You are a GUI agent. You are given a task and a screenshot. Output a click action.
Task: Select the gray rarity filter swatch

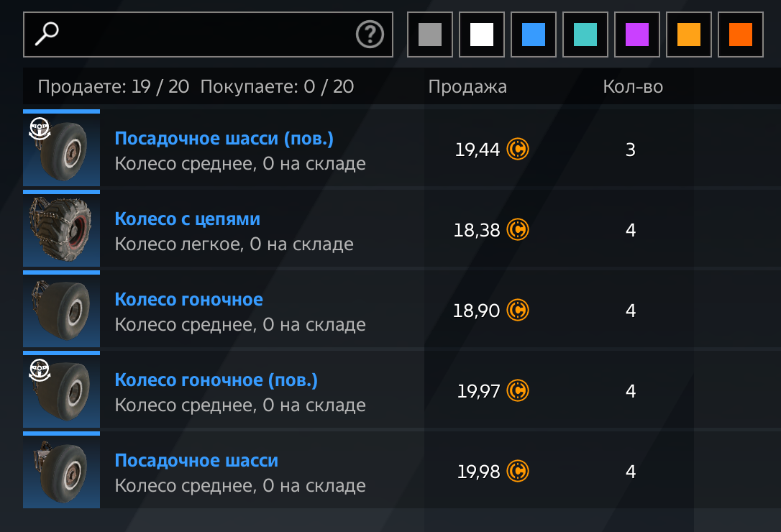(430, 35)
